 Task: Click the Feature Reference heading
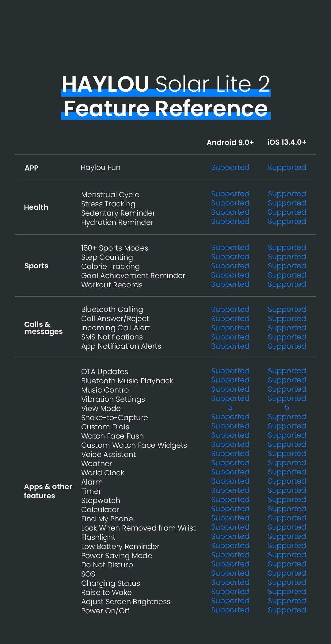(166, 109)
